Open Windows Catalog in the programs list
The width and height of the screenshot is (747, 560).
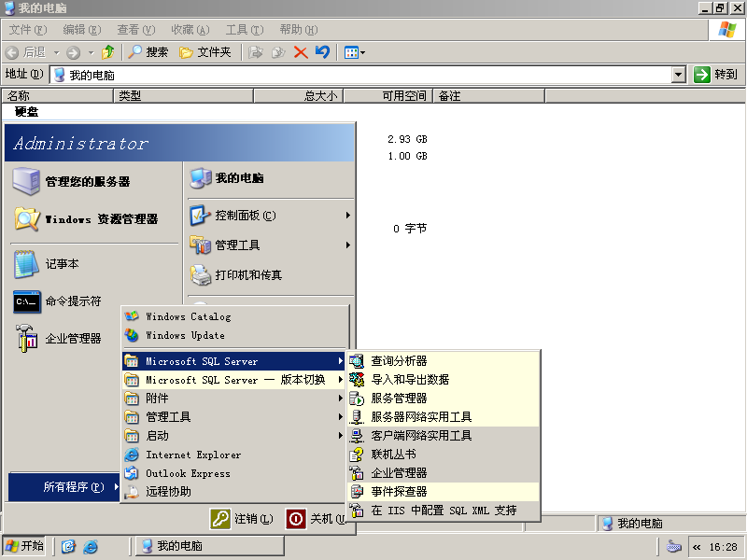coord(234,316)
